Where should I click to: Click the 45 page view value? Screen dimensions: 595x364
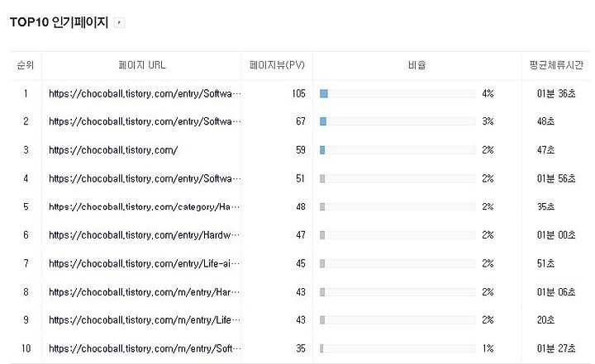point(301,263)
